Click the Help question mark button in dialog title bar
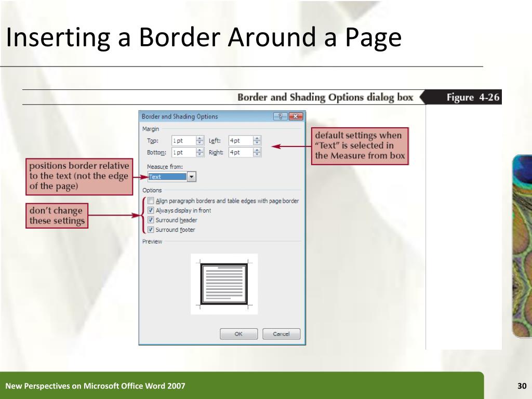The image size is (532, 399). pyautogui.click(x=280, y=116)
